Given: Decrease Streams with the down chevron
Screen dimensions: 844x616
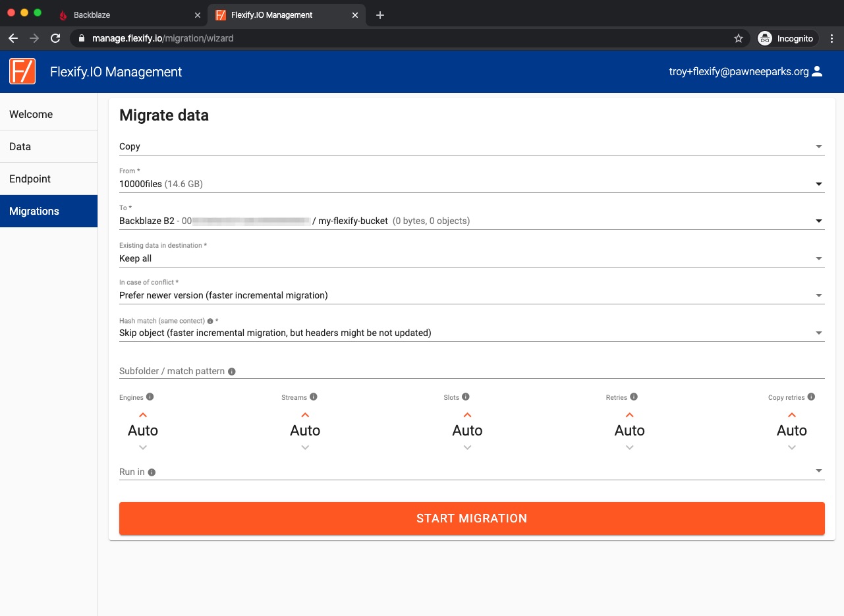Looking at the screenshot, I should tap(305, 447).
